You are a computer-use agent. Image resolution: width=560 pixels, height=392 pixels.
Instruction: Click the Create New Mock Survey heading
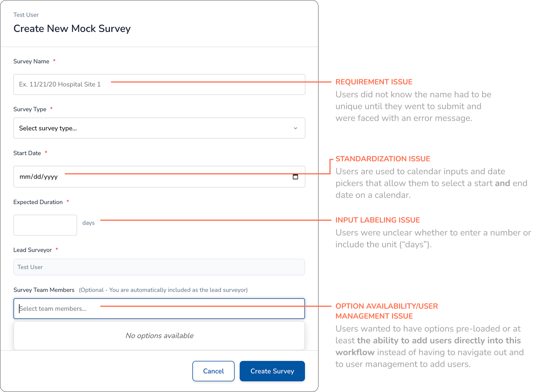point(72,28)
